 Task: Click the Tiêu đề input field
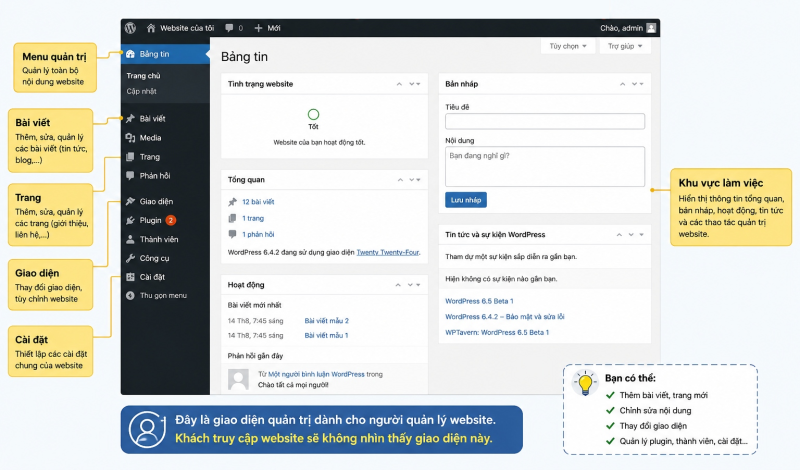545,121
